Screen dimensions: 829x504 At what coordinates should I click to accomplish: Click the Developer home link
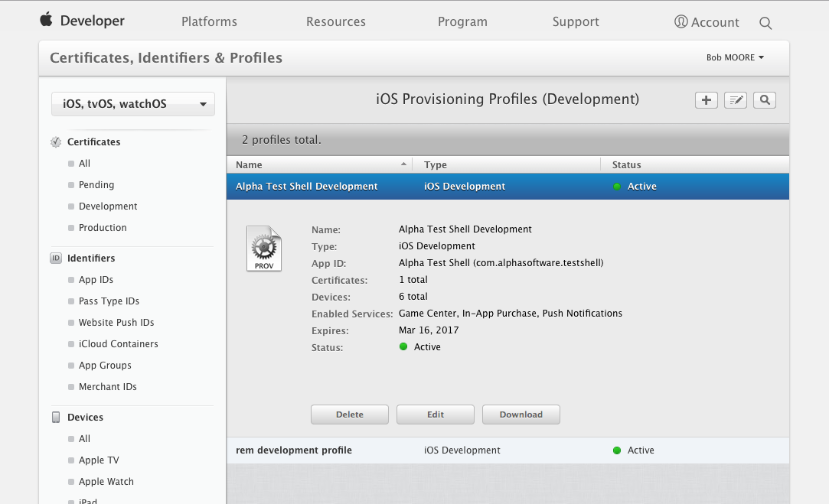93,21
